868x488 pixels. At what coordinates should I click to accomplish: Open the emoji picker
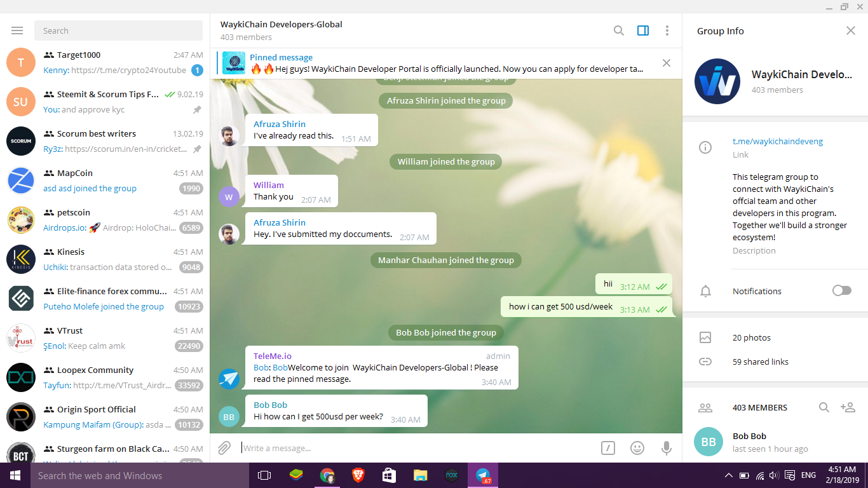[x=637, y=448]
